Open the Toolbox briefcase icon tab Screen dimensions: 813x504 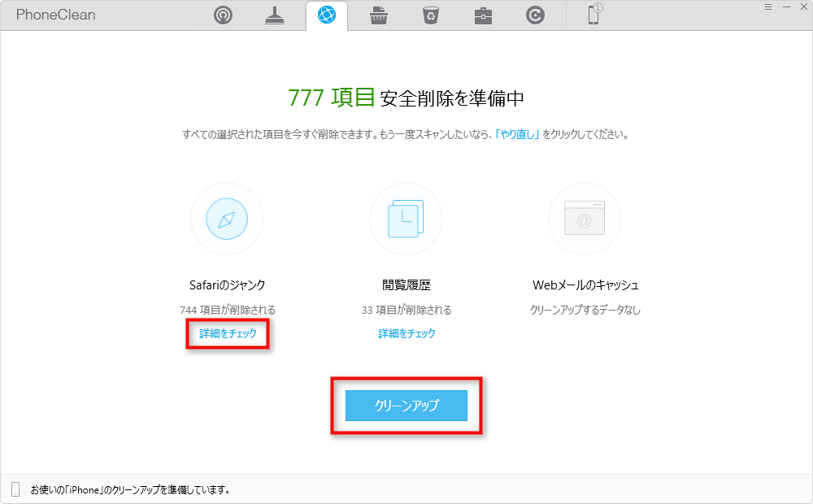pyautogui.click(x=483, y=16)
